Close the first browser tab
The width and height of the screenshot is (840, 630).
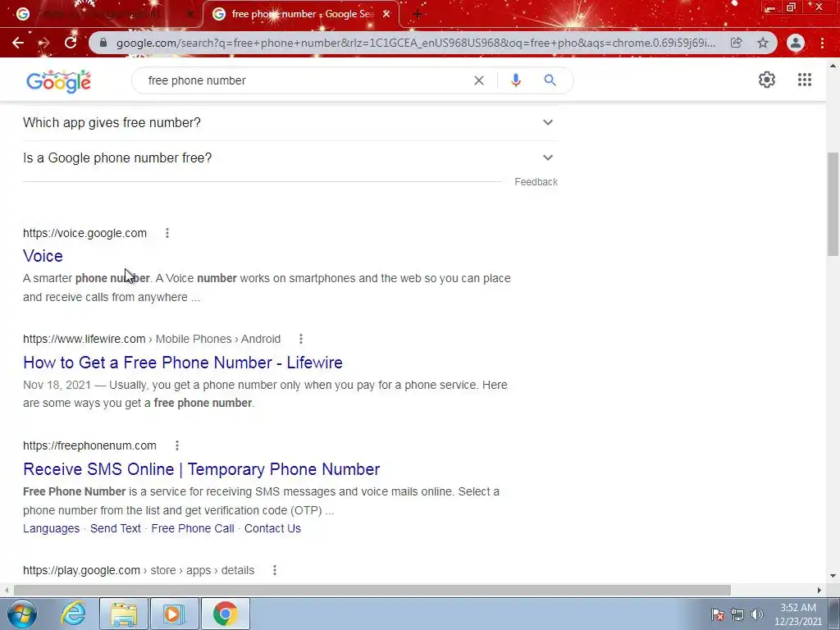[x=189, y=15]
